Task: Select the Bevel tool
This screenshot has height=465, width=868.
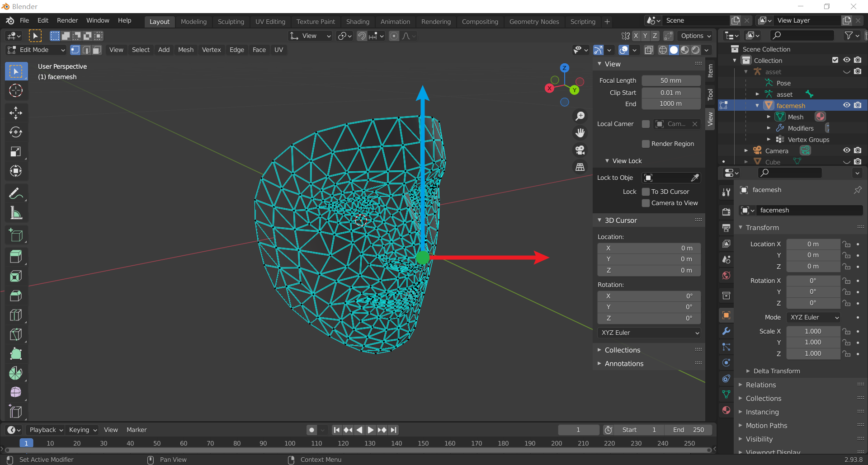Action: pyautogui.click(x=16, y=296)
